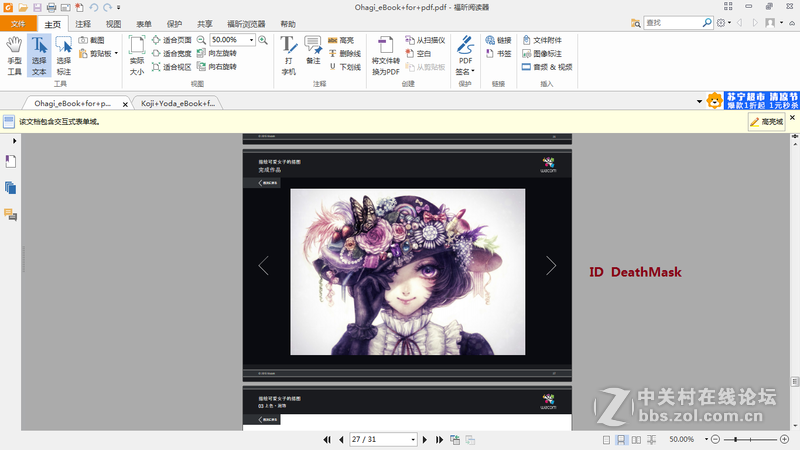Insert a File Attachment (文件附件)
The width and height of the screenshot is (800, 450).
pyautogui.click(x=542, y=40)
